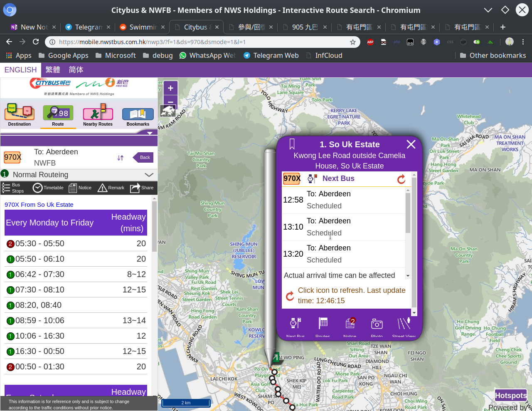Screen dimensions: 532x411
Task: Click the ABP extension icon
Action: [x=370, y=42]
